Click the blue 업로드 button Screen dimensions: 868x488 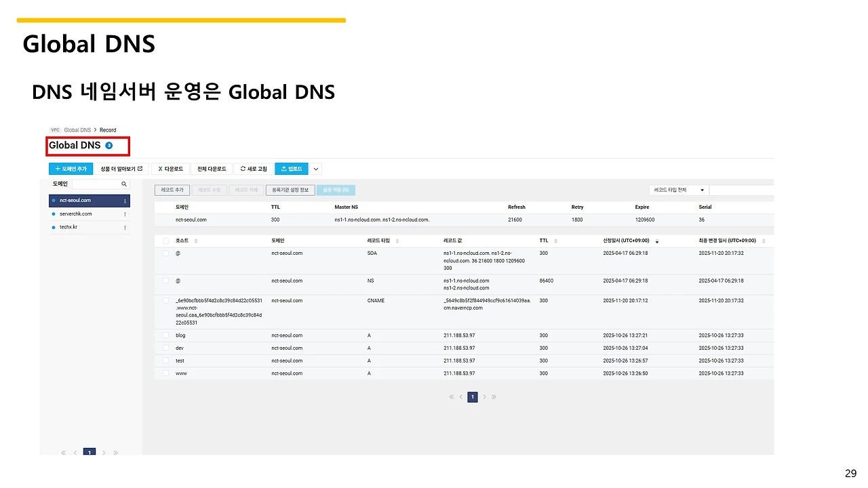pyautogui.click(x=292, y=169)
